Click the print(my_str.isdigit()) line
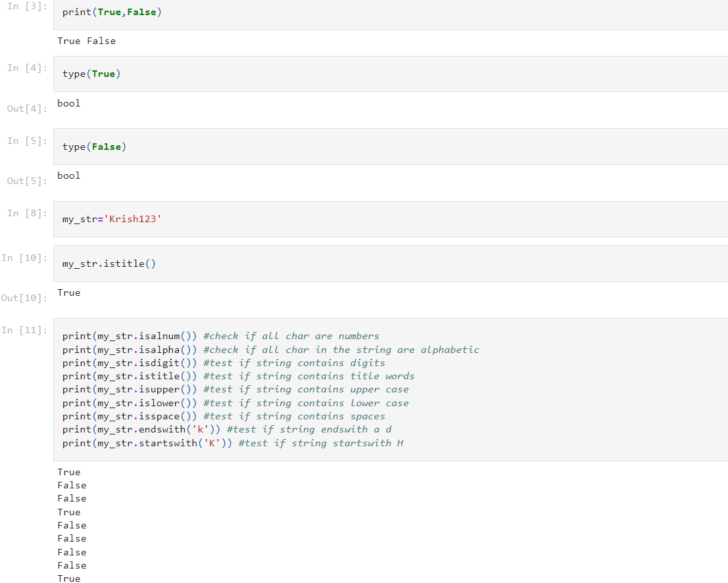 (x=130, y=363)
